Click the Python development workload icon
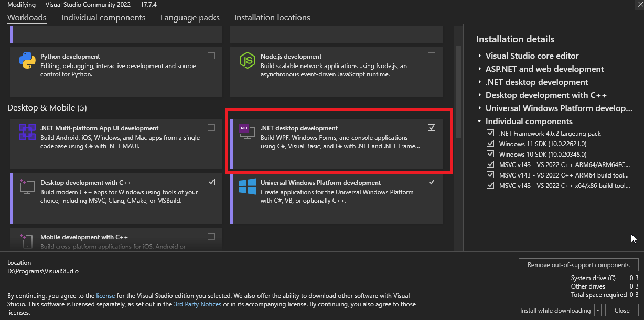 click(x=27, y=61)
